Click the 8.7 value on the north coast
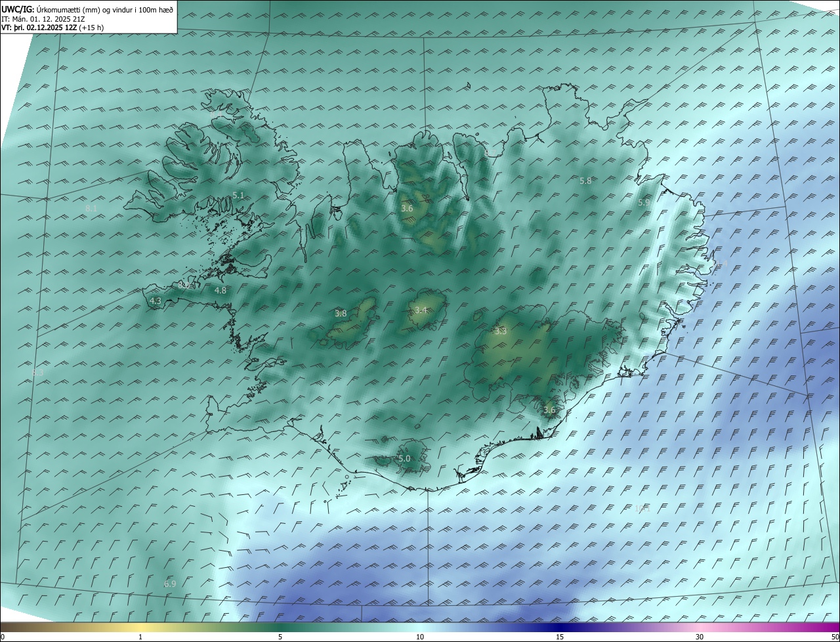The image size is (840, 642). (x=491, y=153)
